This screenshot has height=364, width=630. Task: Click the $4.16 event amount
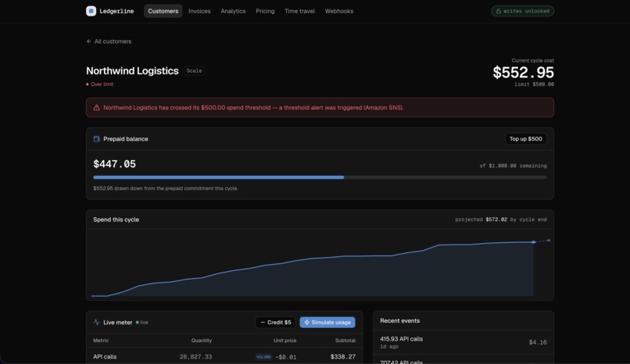click(x=538, y=342)
